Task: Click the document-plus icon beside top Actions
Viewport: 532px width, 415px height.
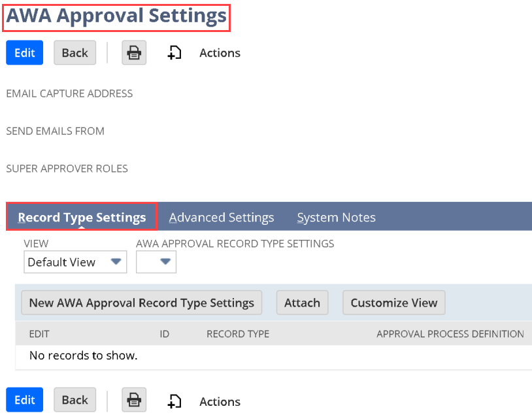Action: tap(175, 53)
